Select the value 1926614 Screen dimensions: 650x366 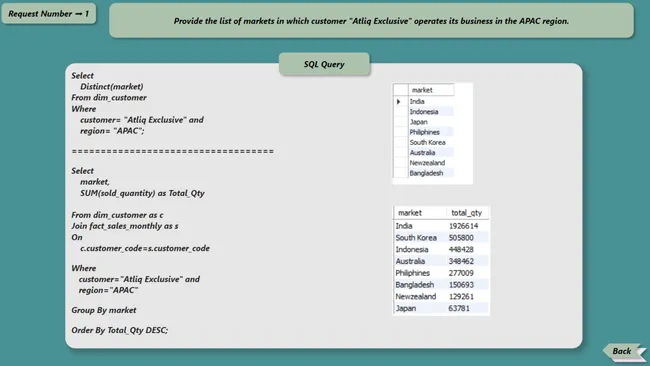(463, 226)
